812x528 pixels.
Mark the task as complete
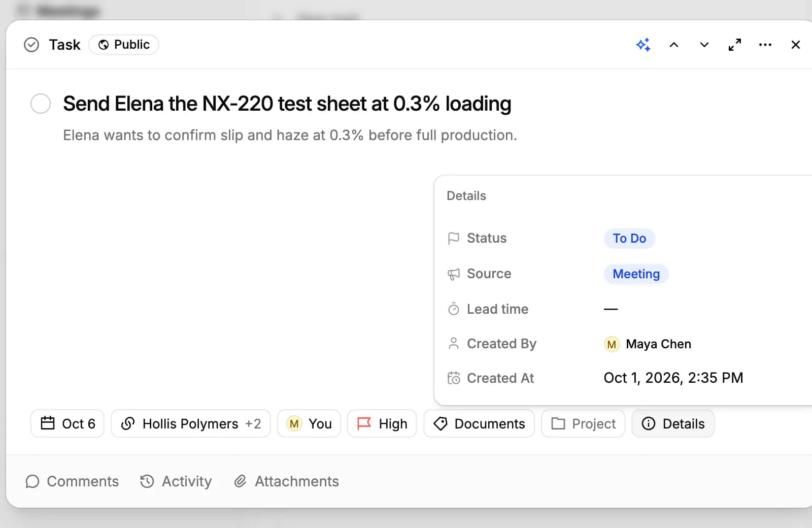[x=41, y=104]
